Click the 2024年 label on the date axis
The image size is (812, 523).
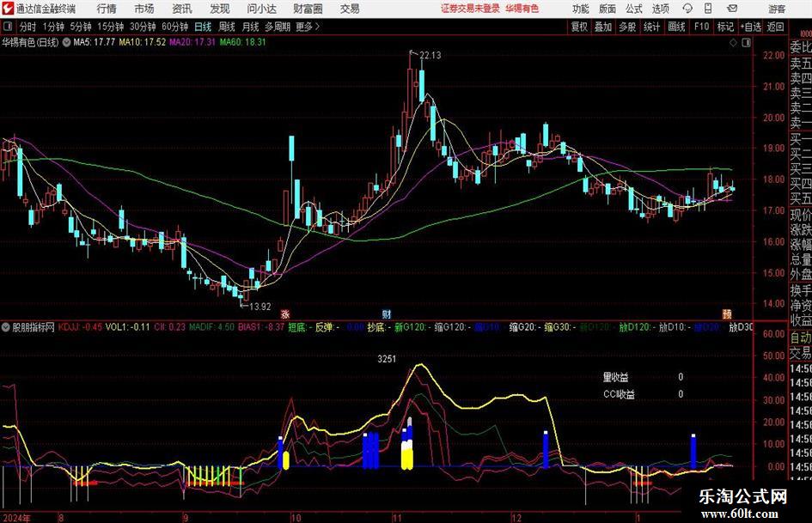(16, 518)
